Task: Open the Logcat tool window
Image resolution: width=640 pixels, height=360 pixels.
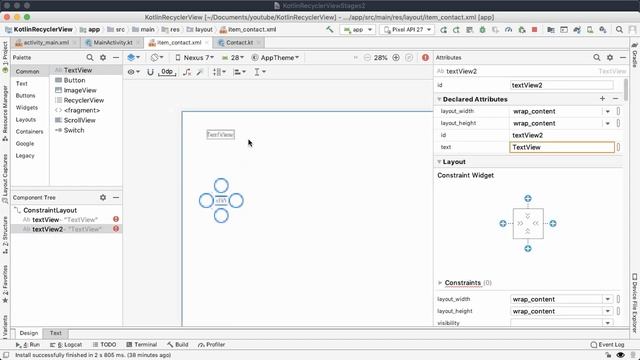Action: click(x=66, y=344)
